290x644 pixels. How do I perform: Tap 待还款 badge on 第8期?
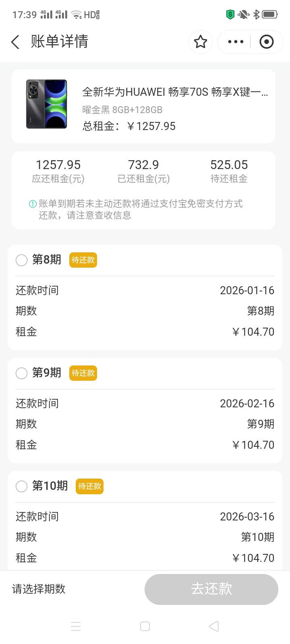pyautogui.click(x=83, y=260)
